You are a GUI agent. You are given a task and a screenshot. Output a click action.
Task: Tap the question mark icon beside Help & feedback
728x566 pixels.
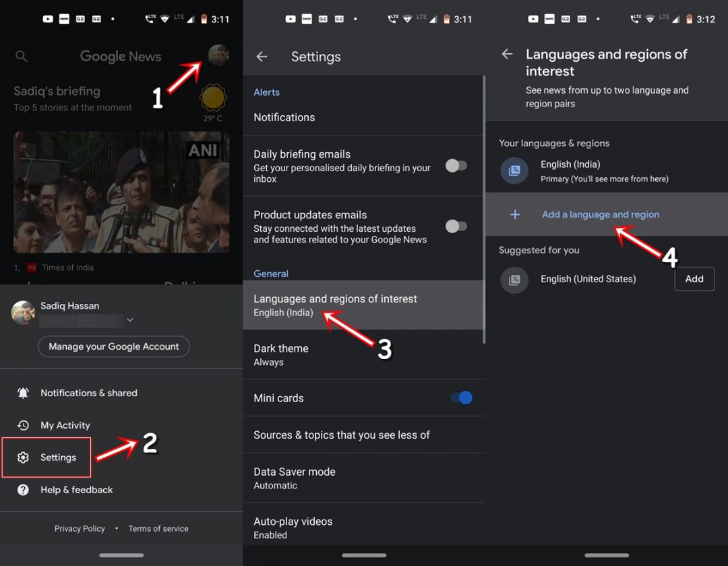click(23, 490)
